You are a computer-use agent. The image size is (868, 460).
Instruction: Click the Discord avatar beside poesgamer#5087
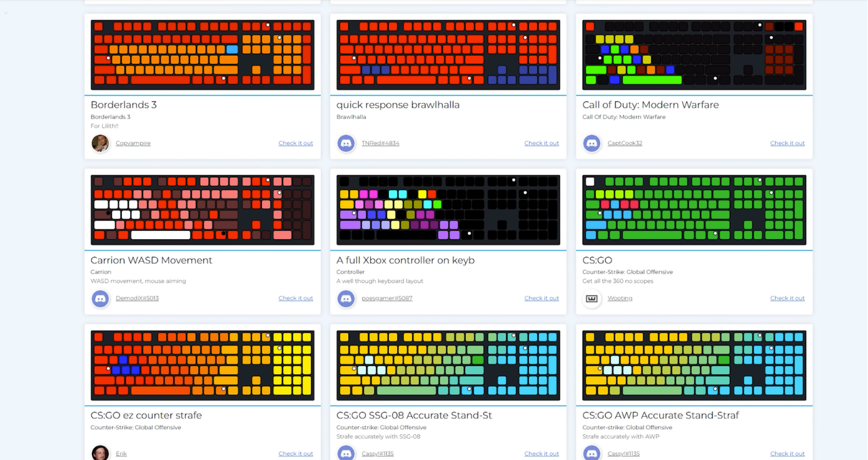346,299
